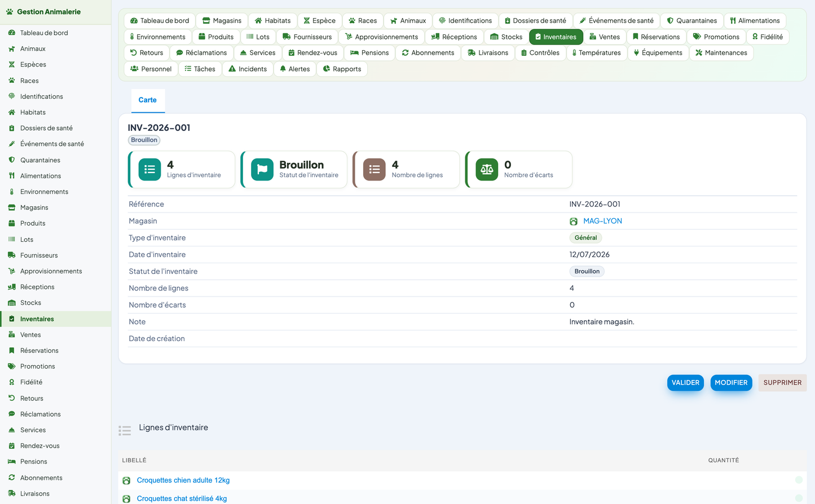Open the MAG-LYON store link
815x504 pixels.
click(x=602, y=221)
